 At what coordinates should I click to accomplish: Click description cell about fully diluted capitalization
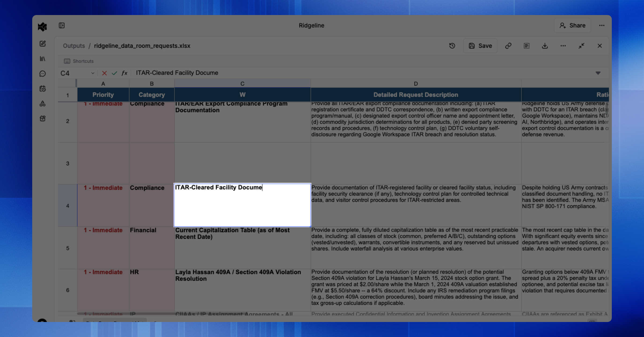click(416, 248)
